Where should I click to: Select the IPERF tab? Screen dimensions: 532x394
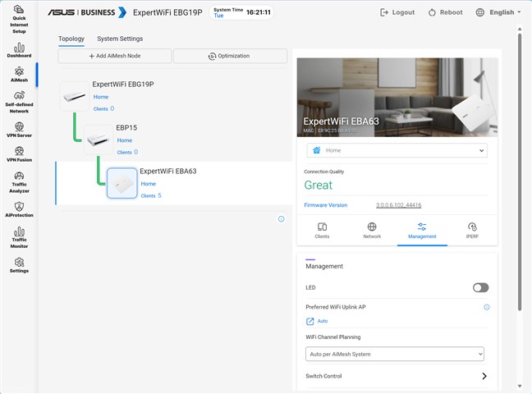[x=471, y=230]
